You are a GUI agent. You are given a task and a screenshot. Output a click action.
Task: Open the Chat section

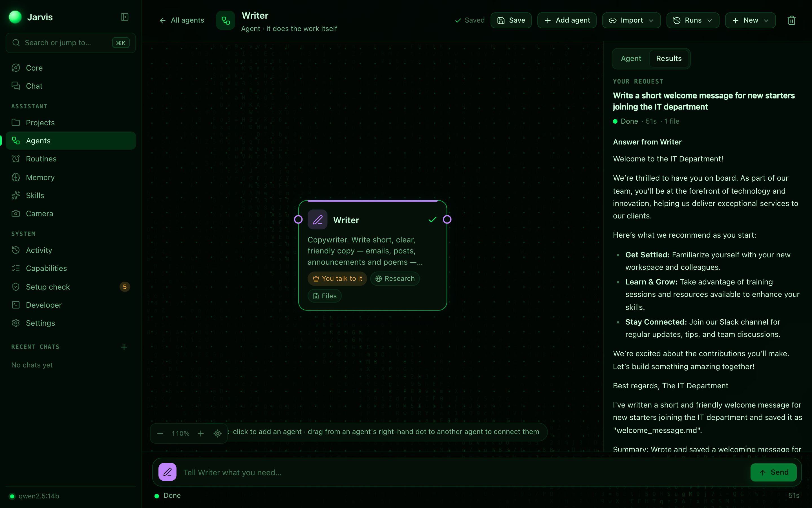pyautogui.click(x=71, y=86)
